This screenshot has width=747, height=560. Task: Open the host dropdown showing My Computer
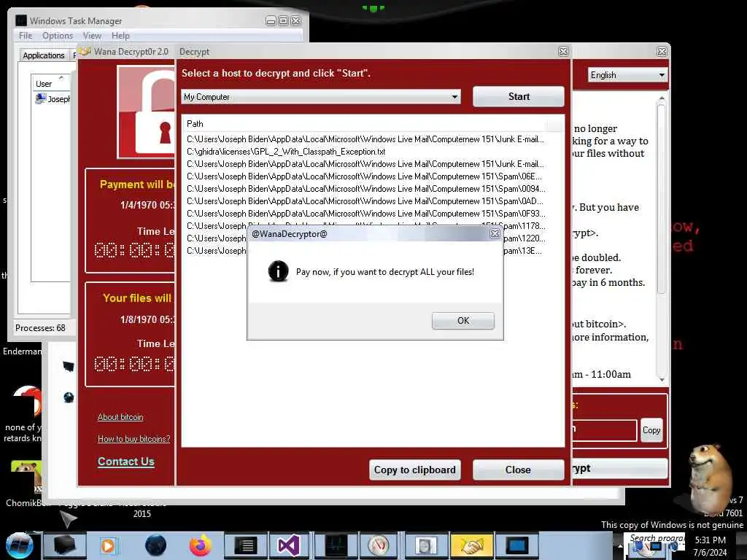coord(321,97)
